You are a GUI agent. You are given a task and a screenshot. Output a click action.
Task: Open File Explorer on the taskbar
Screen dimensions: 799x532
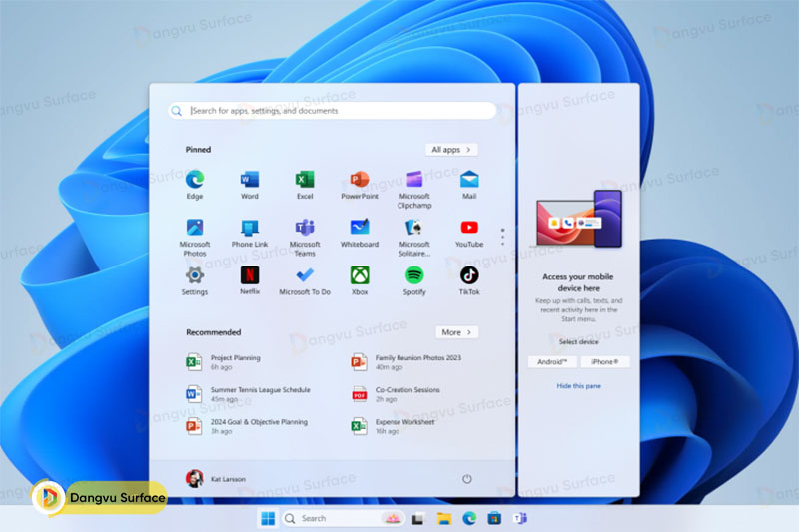point(444,519)
